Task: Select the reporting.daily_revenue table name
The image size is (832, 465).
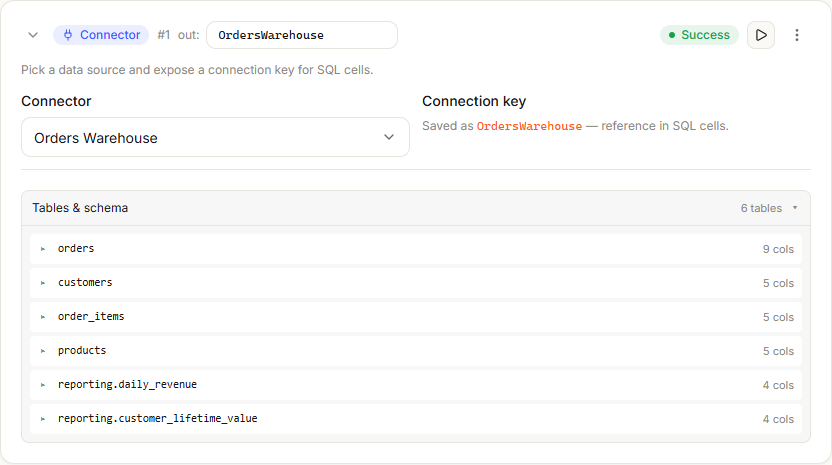Action: click(127, 384)
